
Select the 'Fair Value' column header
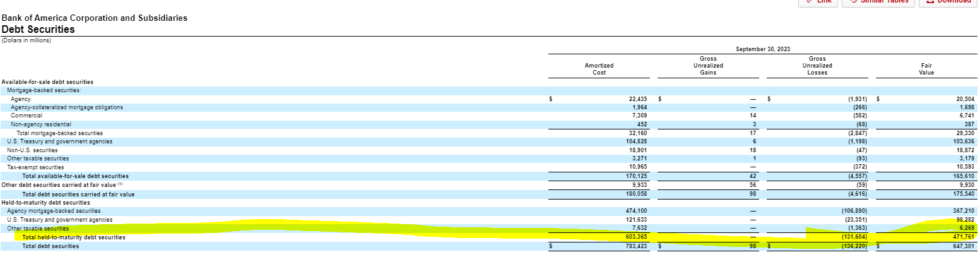[926, 69]
